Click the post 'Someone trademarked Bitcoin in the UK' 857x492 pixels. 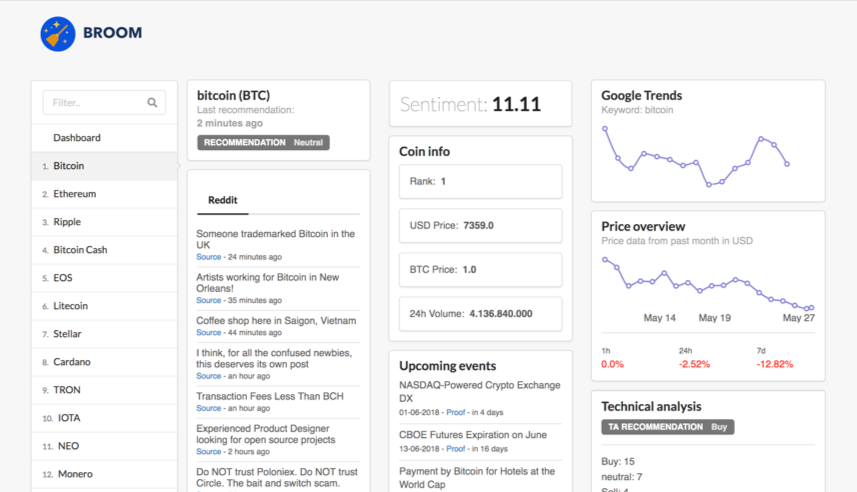tap(275, 239)
